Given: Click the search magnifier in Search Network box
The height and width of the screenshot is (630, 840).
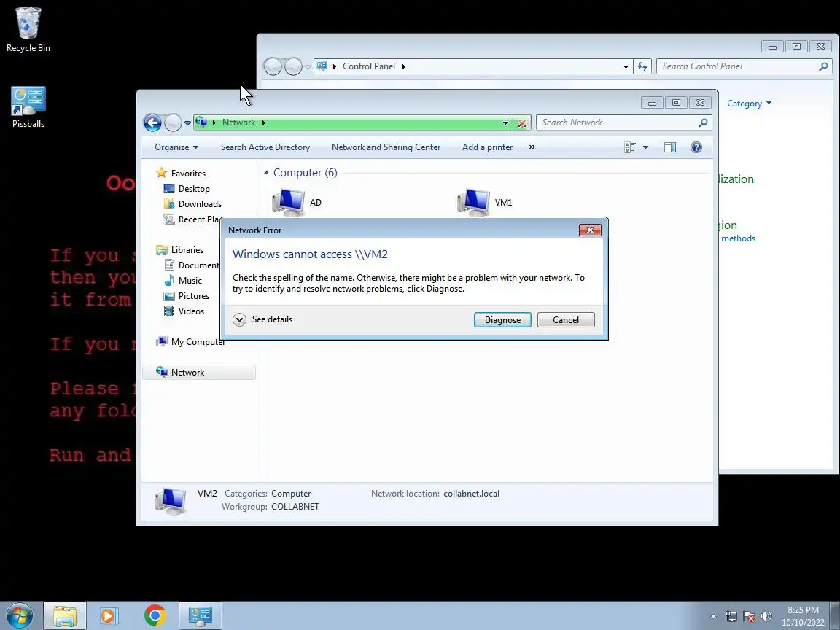Looking at the screenshot, I should point(703,122).
